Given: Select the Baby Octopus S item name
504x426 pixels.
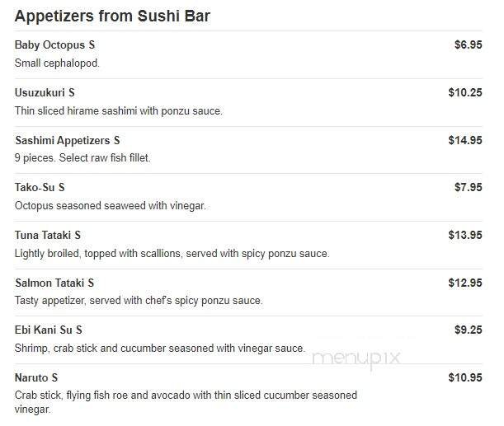Looking at the screenshot, I should [54, 45].
